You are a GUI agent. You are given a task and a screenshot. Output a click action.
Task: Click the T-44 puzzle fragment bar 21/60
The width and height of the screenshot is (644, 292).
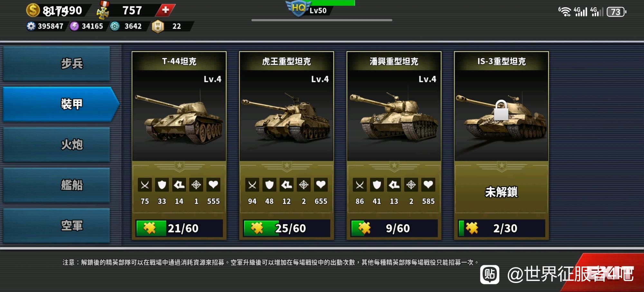pos(179,228)
